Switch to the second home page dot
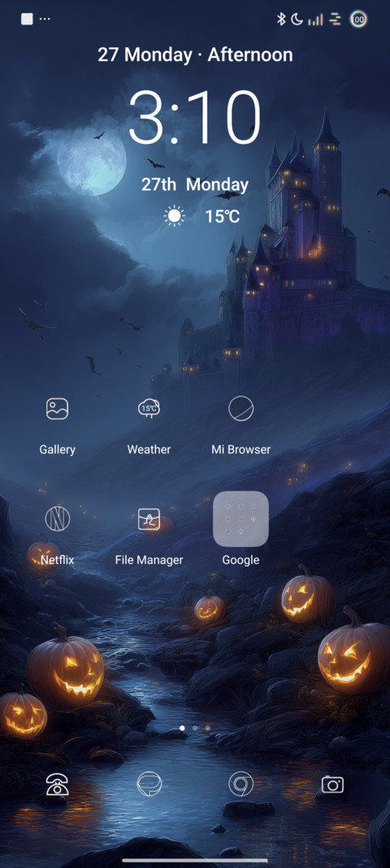The height and width of the screenshot is (868, 390). tap(195, 728)
